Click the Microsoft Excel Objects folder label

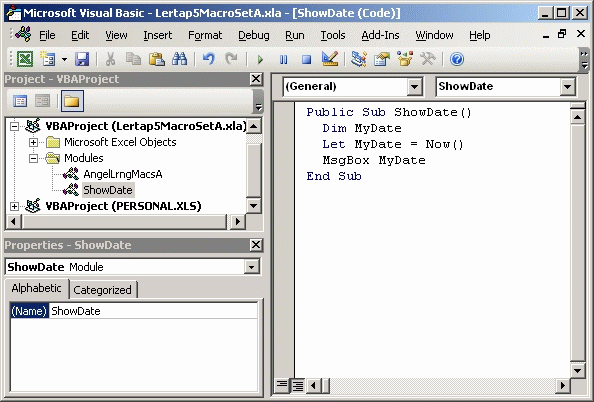pyautogui.click(x=120, y=142)
